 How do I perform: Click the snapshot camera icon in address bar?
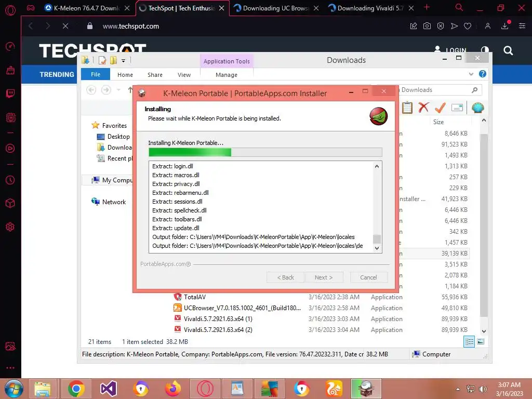(427, 26)
